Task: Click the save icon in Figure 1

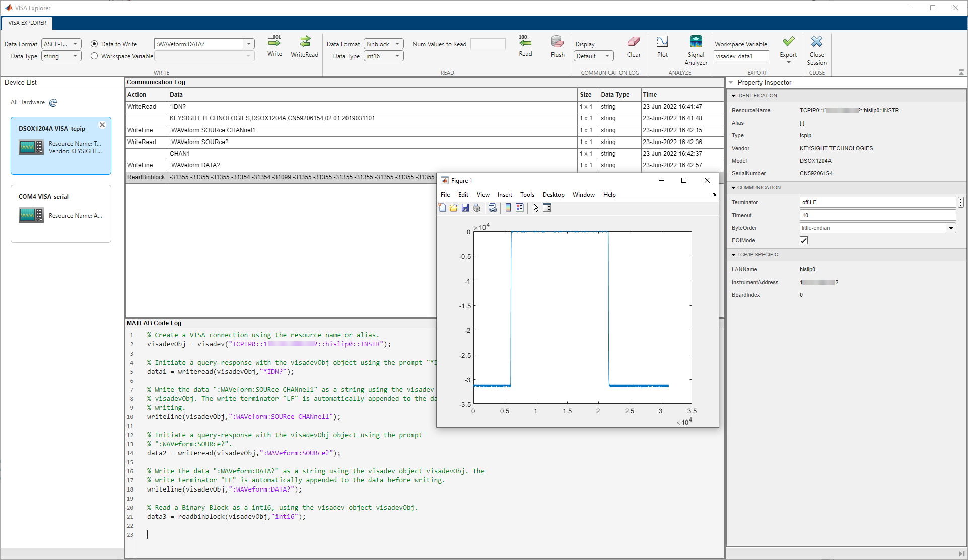Action: coord(465,207)
